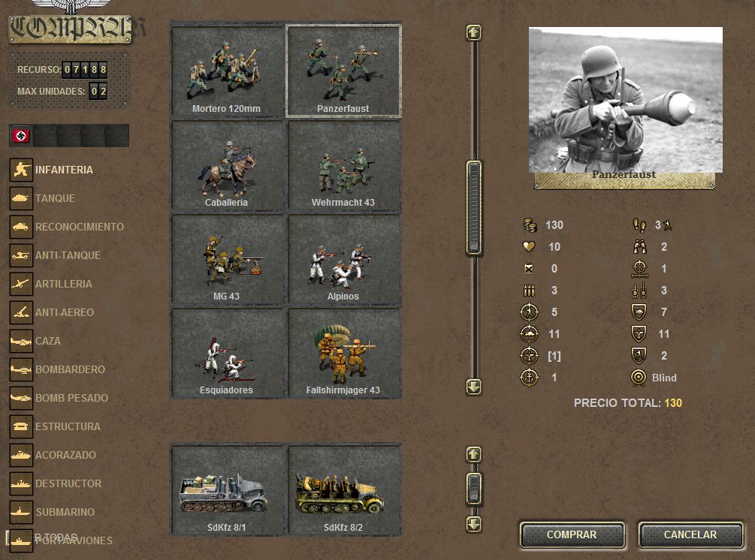Click the air defense shield plane icon

[x=639, y=334]
